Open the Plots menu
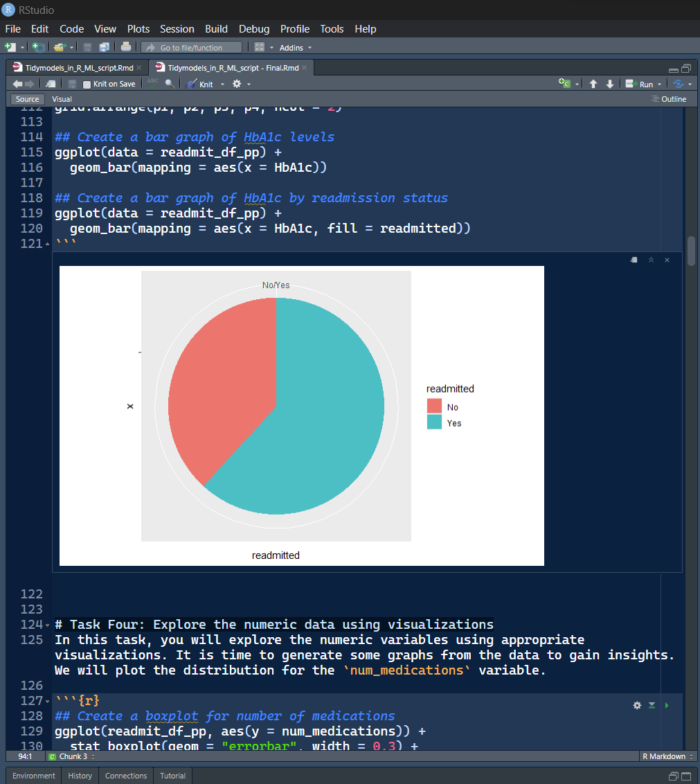The height and width of the screenshot is (784, 700). point(138,29)
